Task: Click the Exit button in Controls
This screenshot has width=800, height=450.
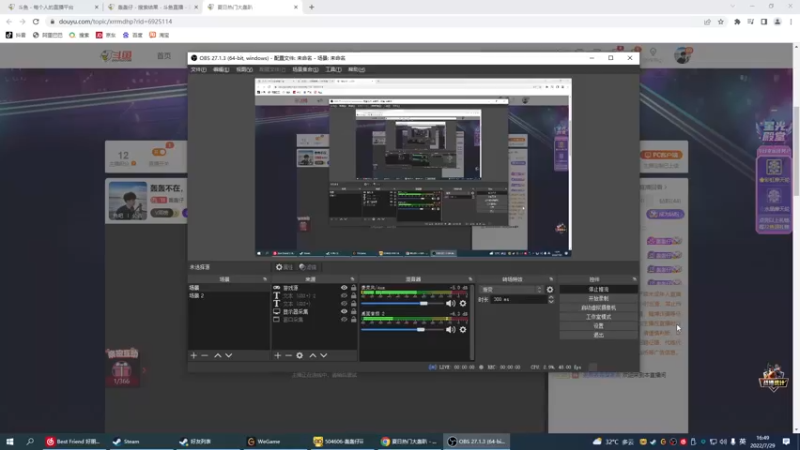Action: click(598, 335)
